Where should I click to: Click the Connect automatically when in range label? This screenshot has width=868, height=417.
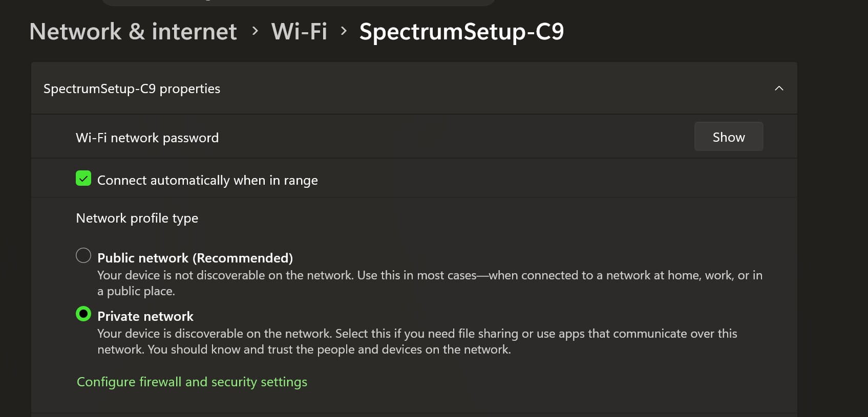(x=207, y=180)
